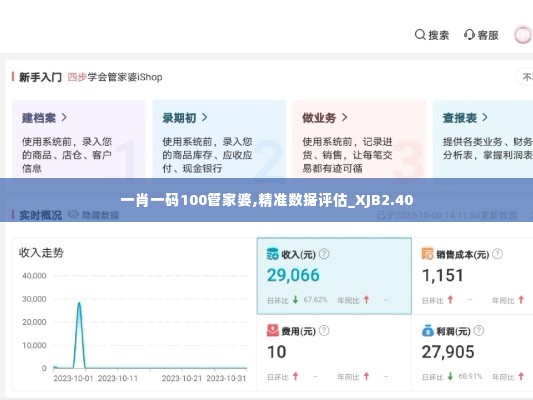Open customer service headset icon
533x400 pixels.
coord(469,35)
